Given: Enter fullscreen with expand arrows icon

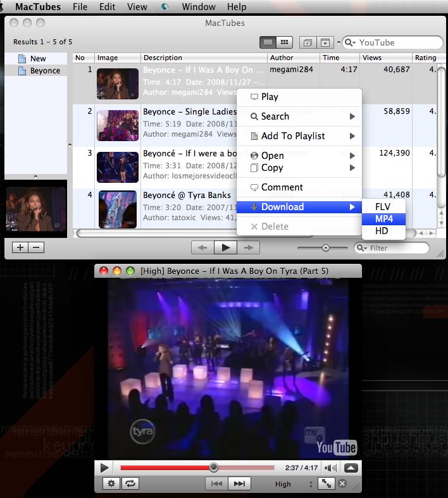Looking at the screenshot, I should coord(327,483).
